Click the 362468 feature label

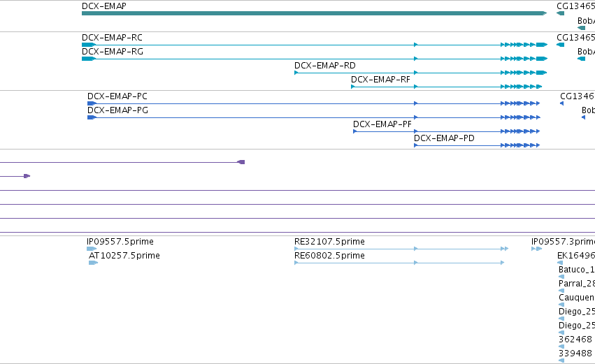click(x=575, y=340)
